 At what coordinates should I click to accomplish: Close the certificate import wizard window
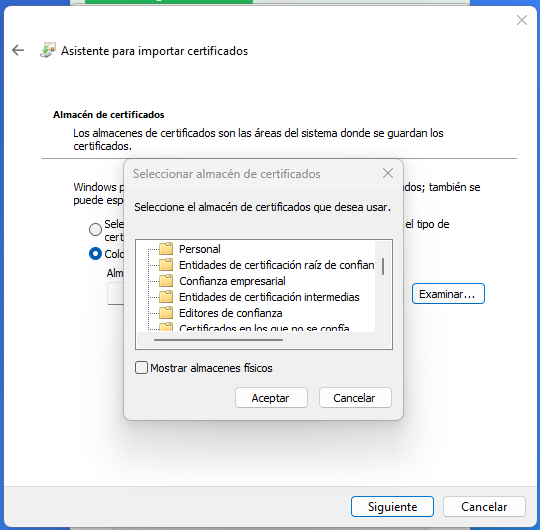(522, 20)
